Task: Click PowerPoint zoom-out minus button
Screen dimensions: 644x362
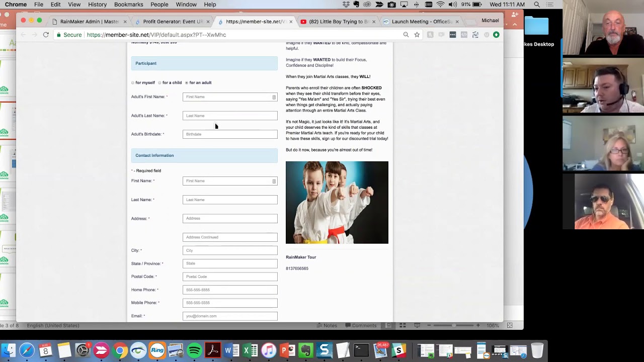Action: click(429, 325)
